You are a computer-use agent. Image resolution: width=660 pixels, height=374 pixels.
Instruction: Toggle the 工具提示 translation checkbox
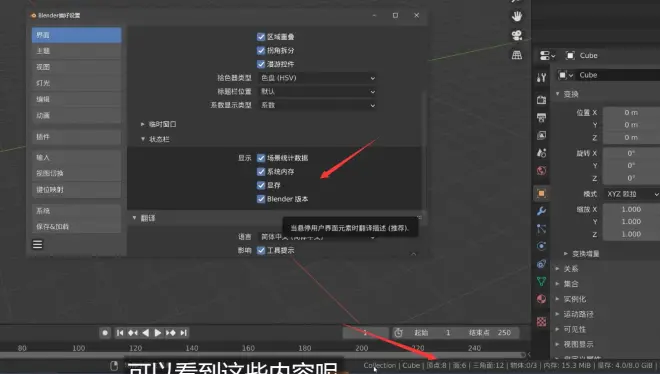[x=261, y=250]
